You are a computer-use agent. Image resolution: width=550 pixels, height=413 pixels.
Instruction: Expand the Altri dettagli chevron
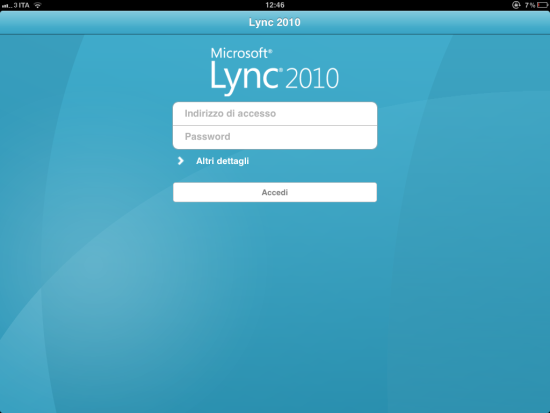pyautogui.click(x=180, y=161)
